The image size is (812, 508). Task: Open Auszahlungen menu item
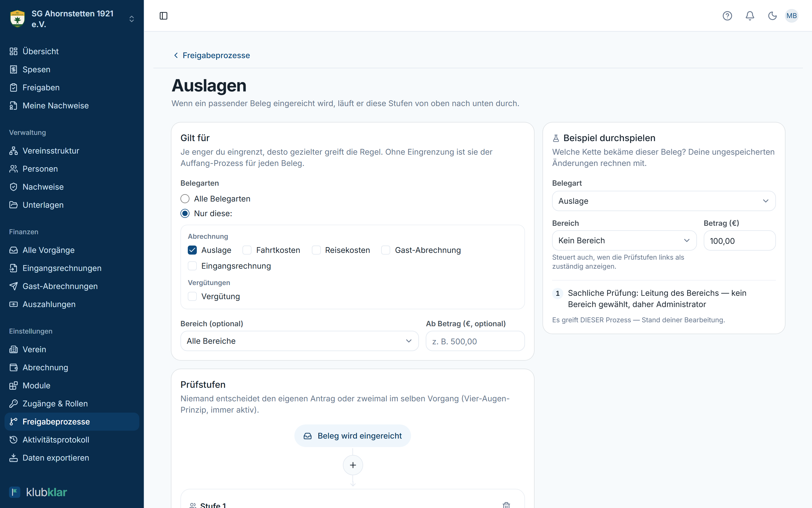click(72, 305)
